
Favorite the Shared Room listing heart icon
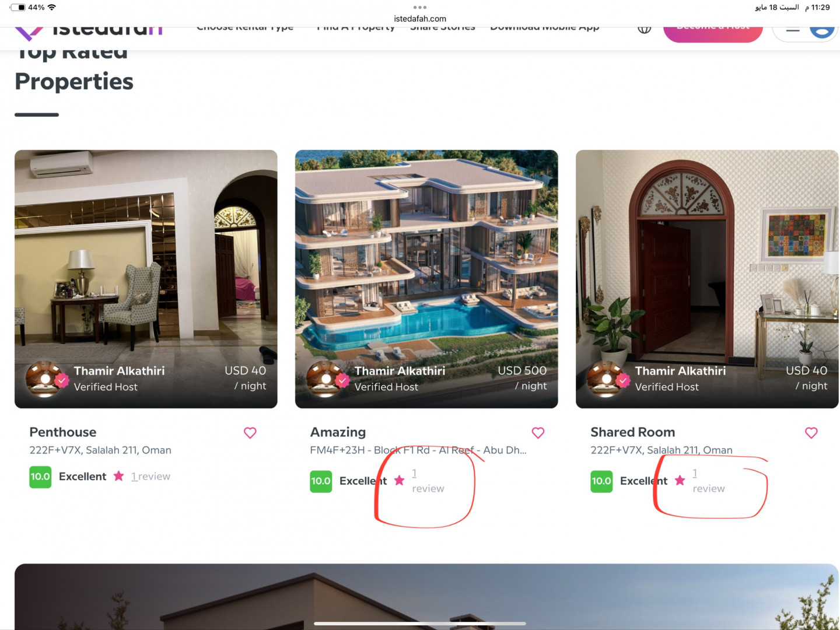click(811, 433)
